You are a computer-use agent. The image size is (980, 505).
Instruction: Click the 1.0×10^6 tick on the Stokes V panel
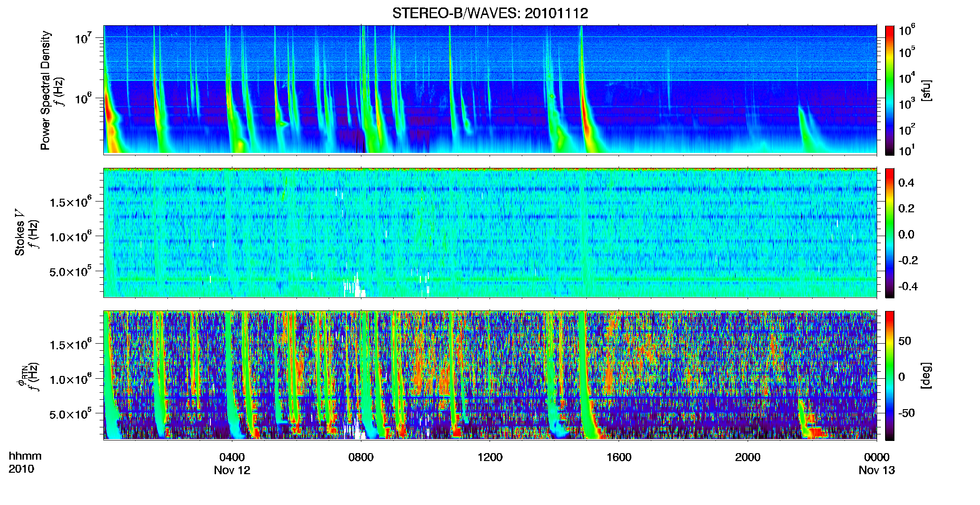(x=71, y=237)
